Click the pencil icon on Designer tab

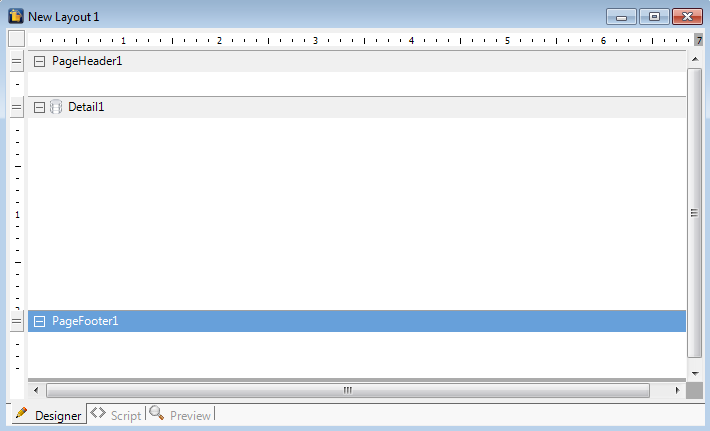(21, 412)
